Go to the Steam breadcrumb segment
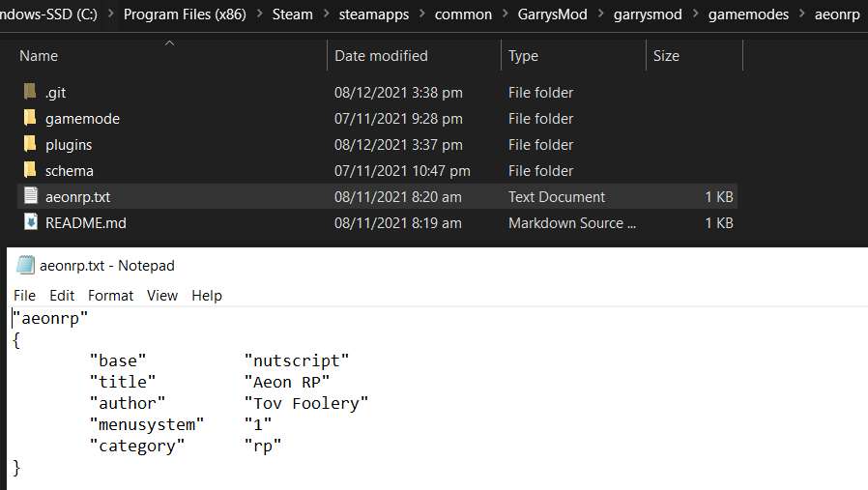Viewport: 868px width, 490px height. coord(292,14)
